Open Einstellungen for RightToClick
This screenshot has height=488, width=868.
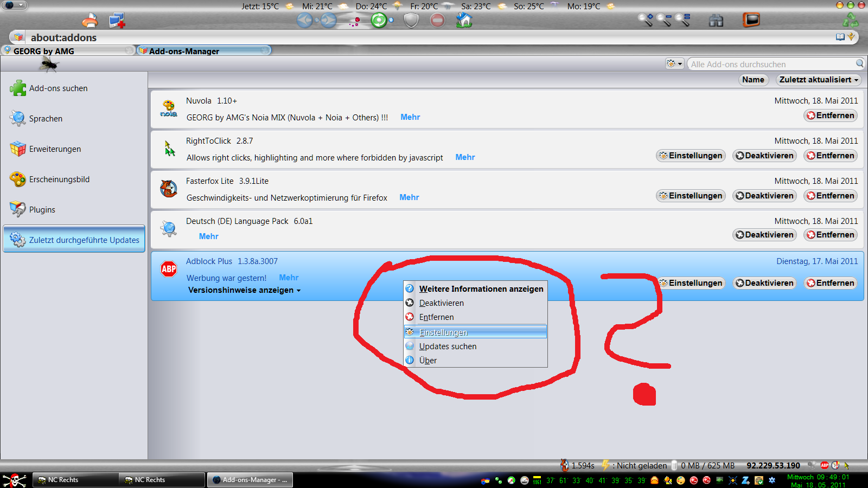point(691,156)
